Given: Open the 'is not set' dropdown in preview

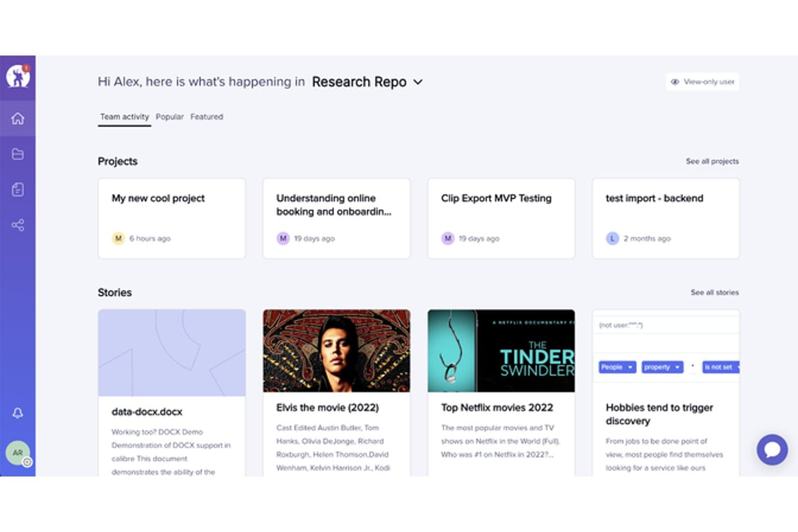Looking at the screenshot, I should [721, 367].
